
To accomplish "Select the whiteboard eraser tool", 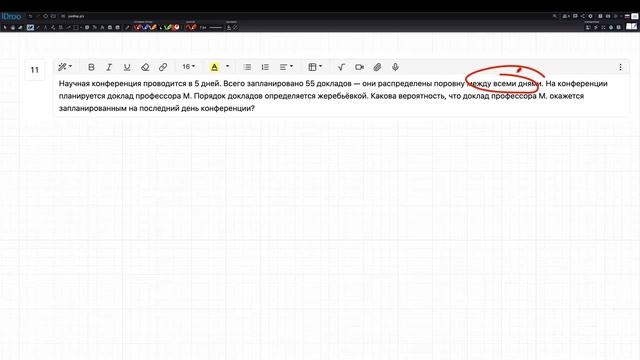I will pyautogui.click(x=20, y=27).
